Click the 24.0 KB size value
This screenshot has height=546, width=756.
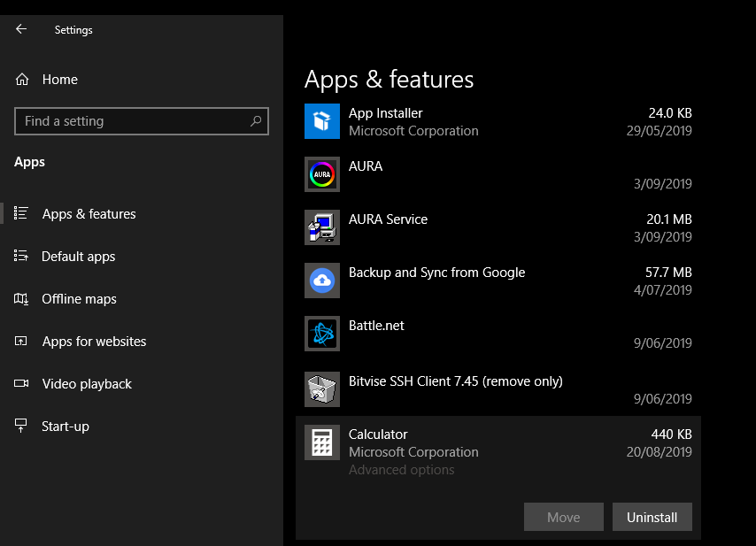pos(670,113)
